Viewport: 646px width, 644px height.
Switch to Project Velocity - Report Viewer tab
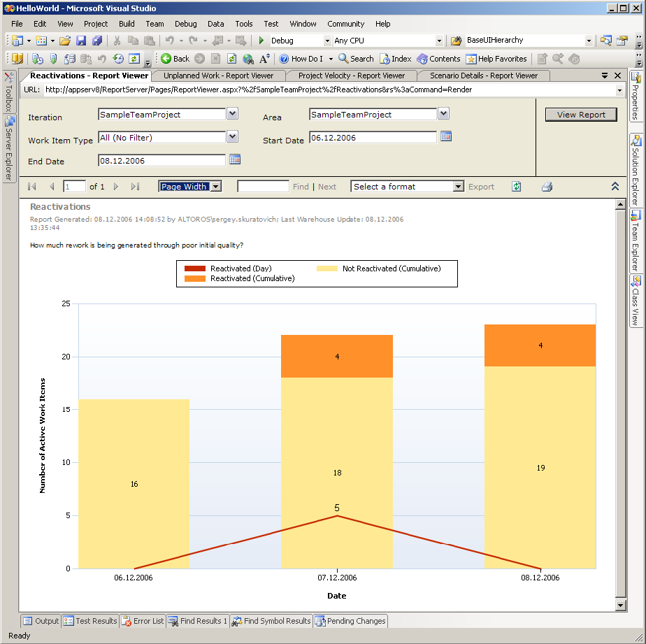pos(352,76)
